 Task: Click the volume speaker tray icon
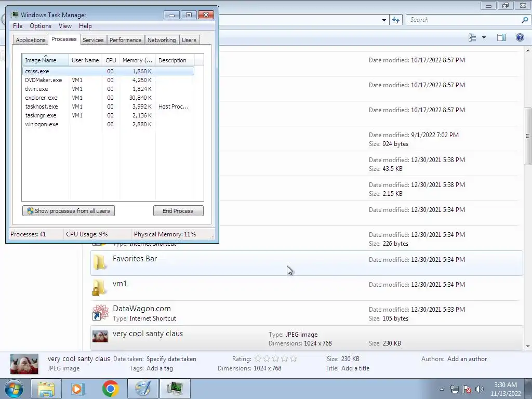pyautogui.click(x=480, y=389)
